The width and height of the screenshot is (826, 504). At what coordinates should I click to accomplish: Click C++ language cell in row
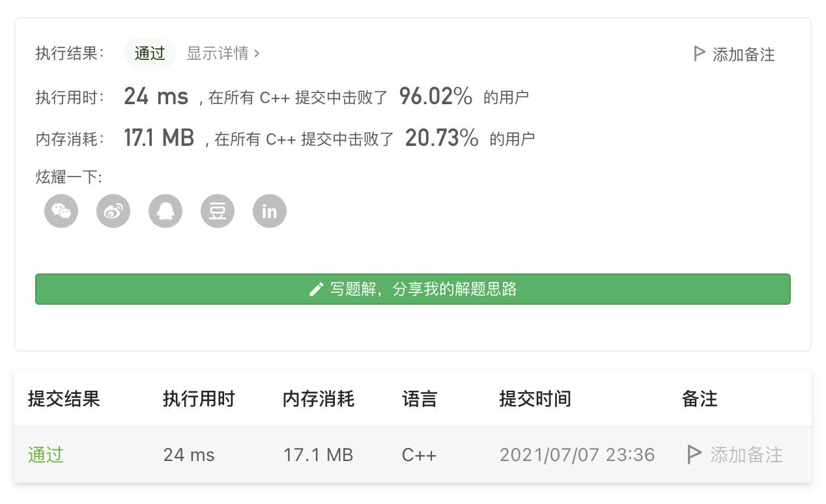[420, 455]
